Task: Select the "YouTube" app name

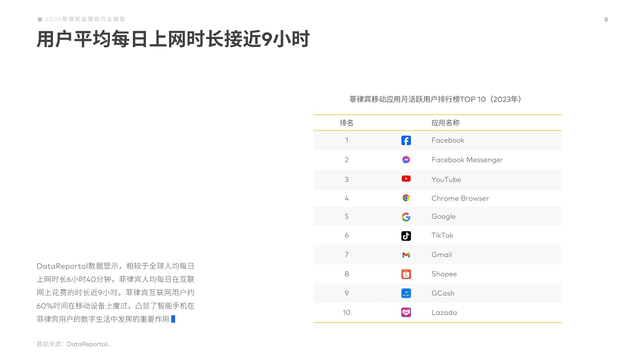Action: [446, 180]
